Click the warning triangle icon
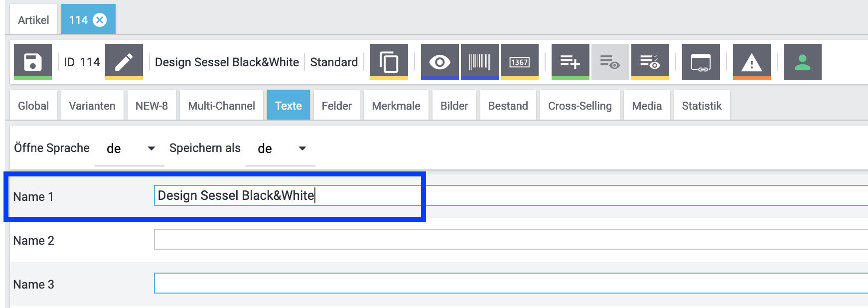Viewport: 868px width, 308px height. pos(752,62)
